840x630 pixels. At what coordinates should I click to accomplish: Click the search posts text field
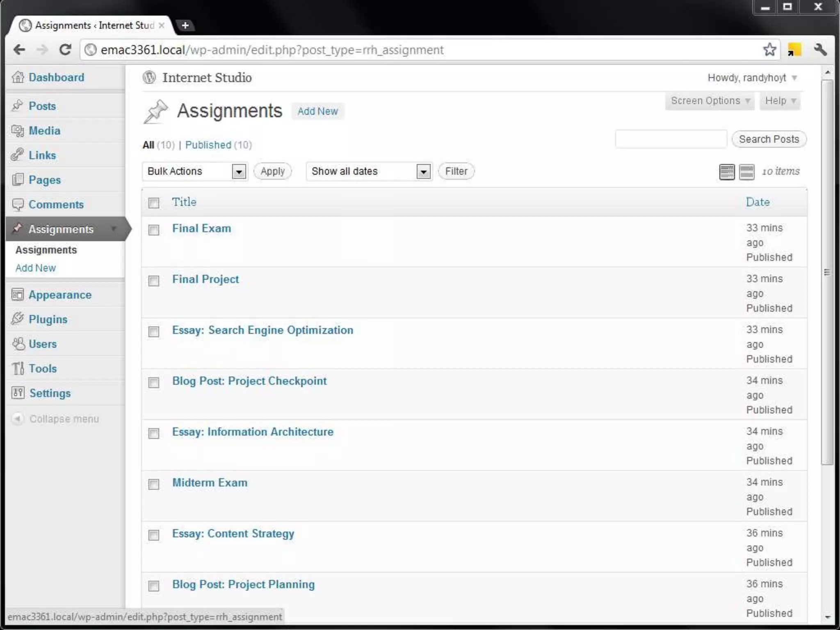671,139
